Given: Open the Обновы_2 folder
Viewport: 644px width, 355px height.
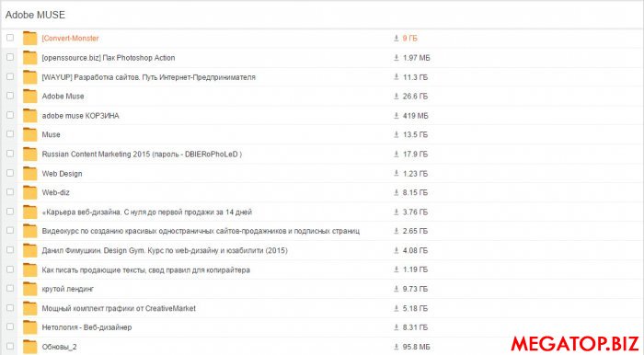Looking at the screenshot, I should point(59,347).
